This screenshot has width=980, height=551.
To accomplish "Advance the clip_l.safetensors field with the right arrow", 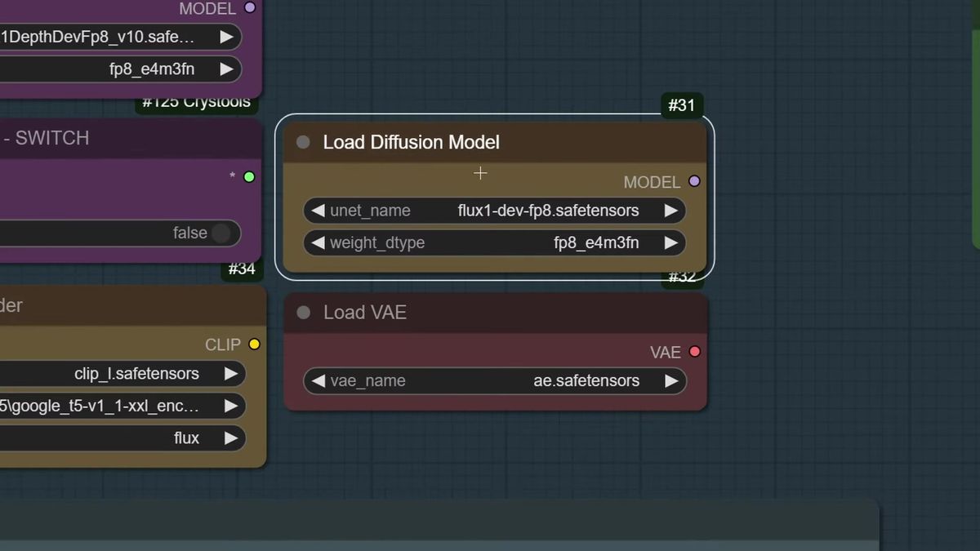I will (230, 374).
